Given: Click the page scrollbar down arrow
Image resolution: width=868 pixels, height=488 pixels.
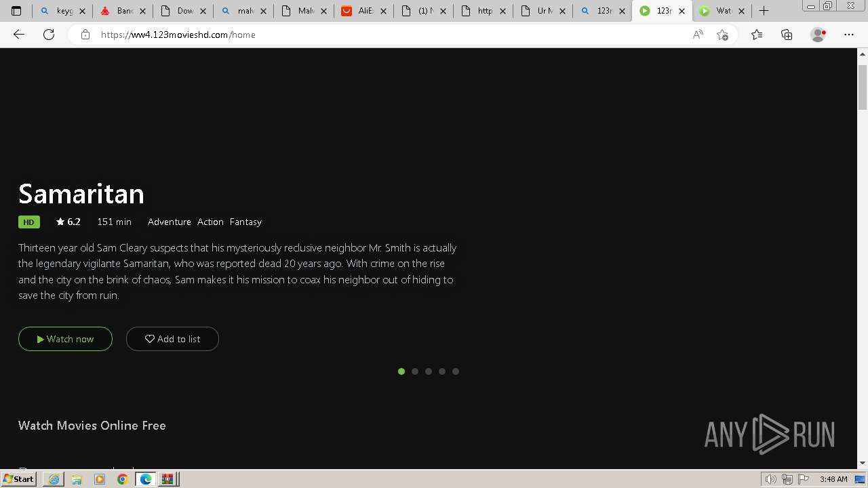Looking at the screenshot, I should 863,463.
